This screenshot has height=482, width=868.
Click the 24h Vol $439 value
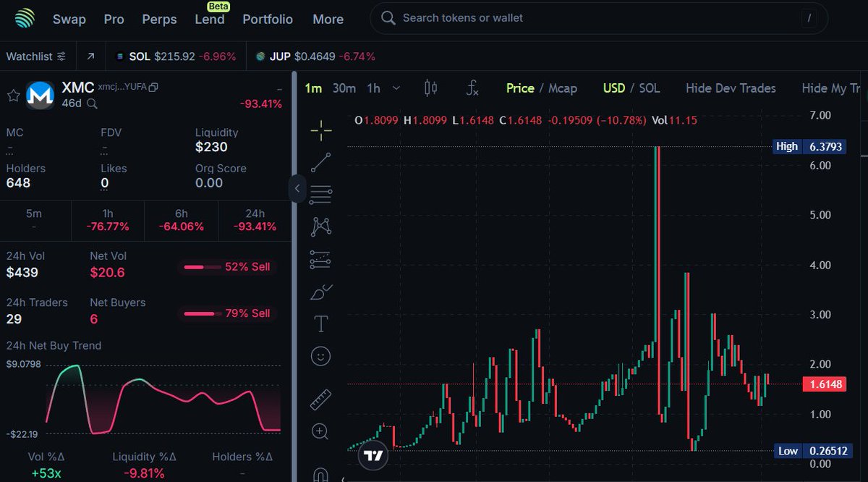pos(22,273)
